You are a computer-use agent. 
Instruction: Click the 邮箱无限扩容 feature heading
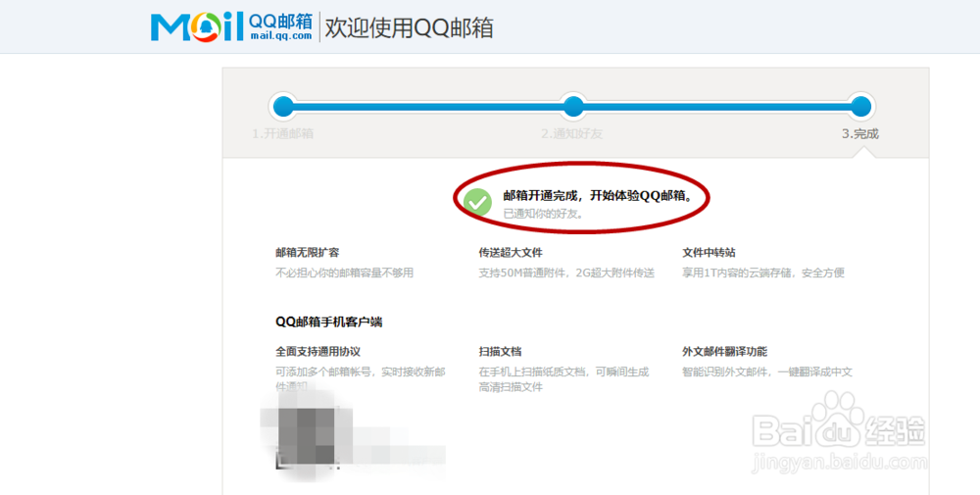pyautogui.click(x=308, y=253)
